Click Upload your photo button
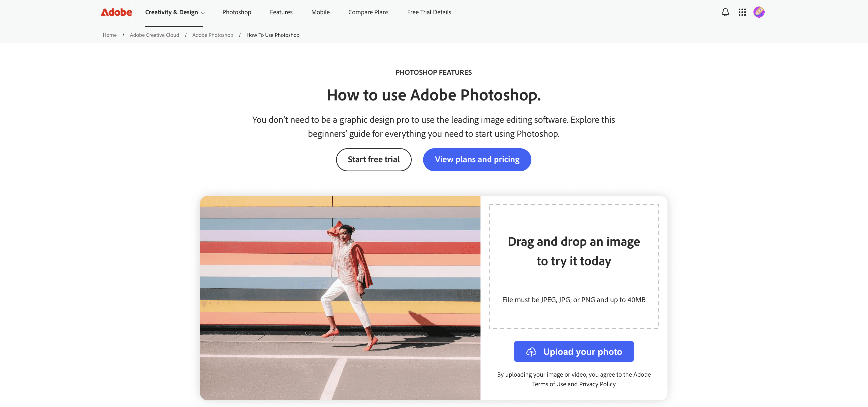Image resolution: width=868 pixels, height=407 pixels. (573, 351)
